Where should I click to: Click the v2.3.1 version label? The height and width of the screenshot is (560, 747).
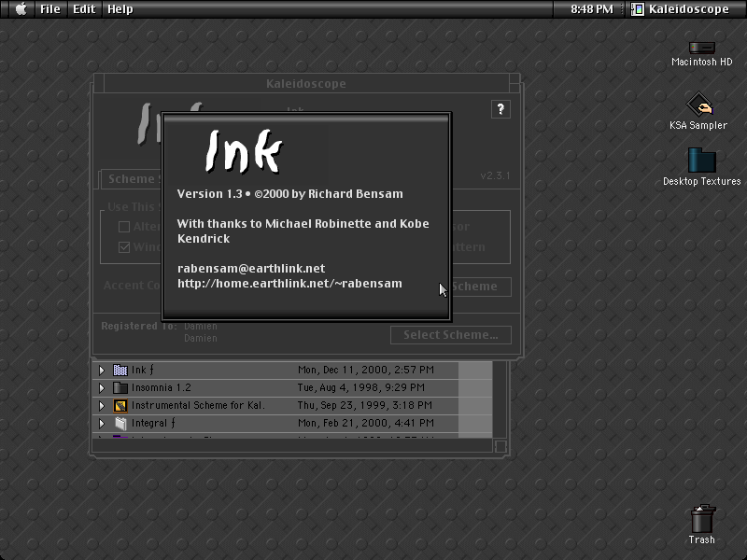click(x=495, y=175)
